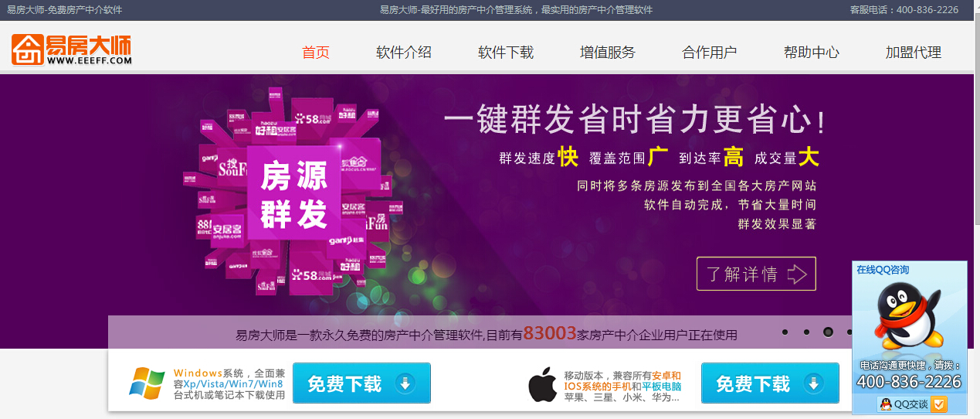Screen dimensions: 980x419
Task: Click the small QQ icon beside QQ交谈
Action: pyautogui.click(x=887, y=404)
